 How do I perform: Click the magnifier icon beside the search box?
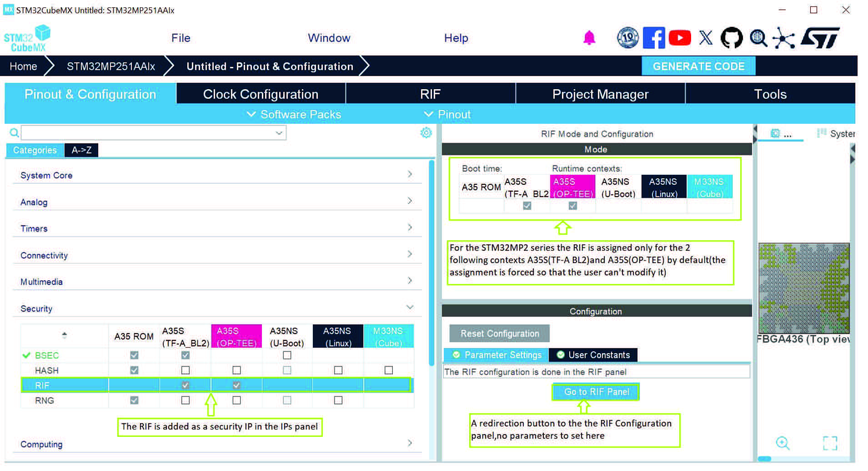click(15, 132)
